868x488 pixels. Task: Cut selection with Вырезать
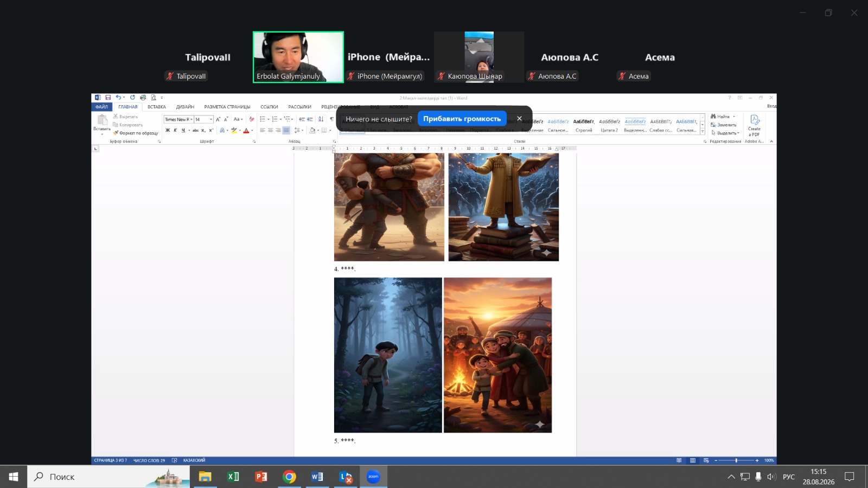[125, 117]
